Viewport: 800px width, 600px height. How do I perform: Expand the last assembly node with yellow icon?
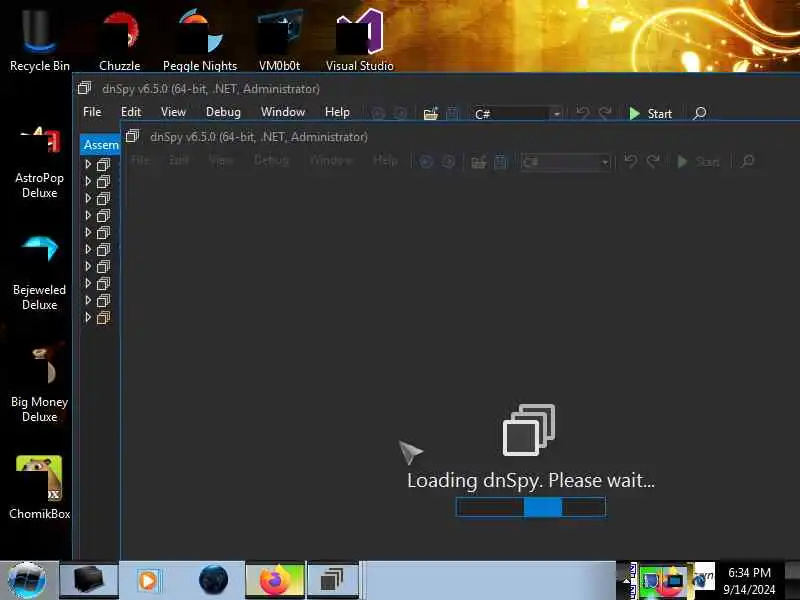tap(88, 317)
